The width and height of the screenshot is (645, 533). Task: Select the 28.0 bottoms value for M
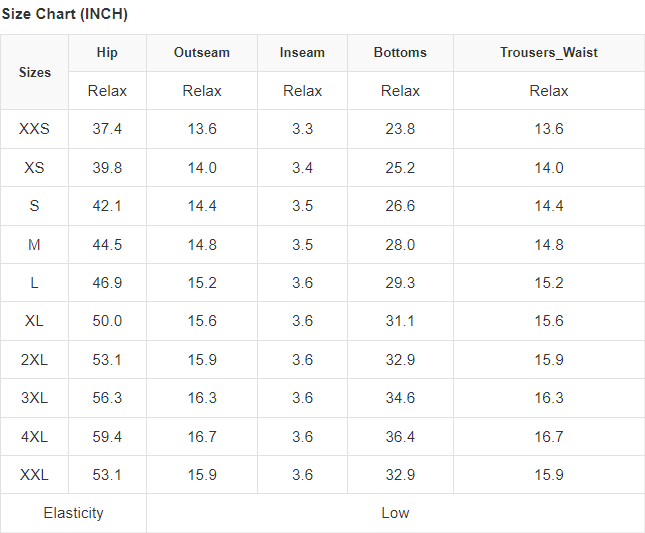400,245
